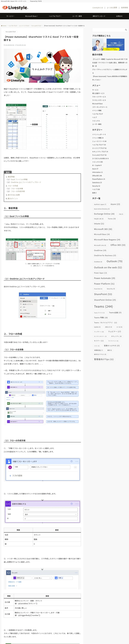Image resolution: width=129 pixels, height=644 pixels.
Task: Open コワーキングスペース menu link
Action: pos(100,107)
